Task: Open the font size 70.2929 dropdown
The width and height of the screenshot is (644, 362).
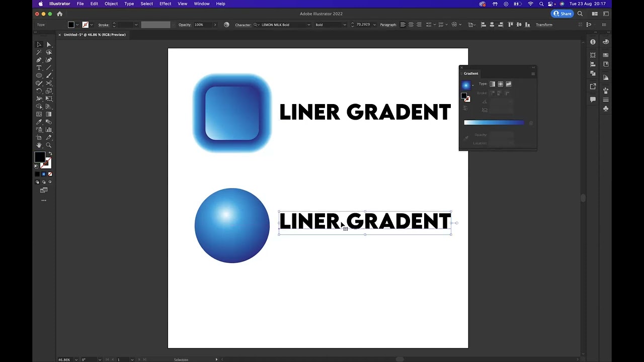Action: coord(374,25)
